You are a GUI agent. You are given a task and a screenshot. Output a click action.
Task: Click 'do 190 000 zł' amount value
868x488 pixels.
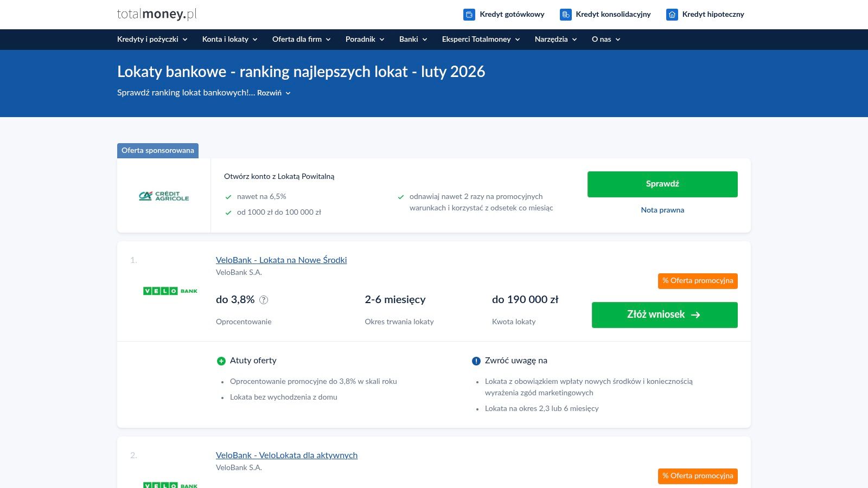(x=525, y=300)
